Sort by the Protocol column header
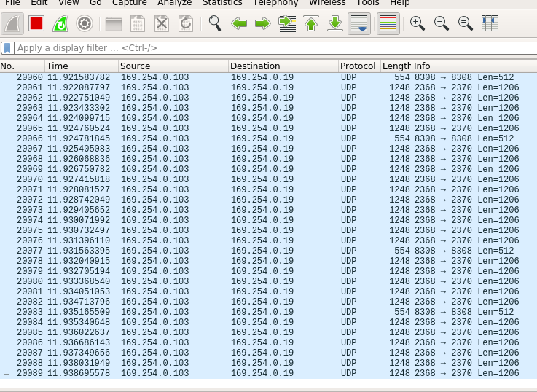Screen dimensions: 537x392 (360, 66)
